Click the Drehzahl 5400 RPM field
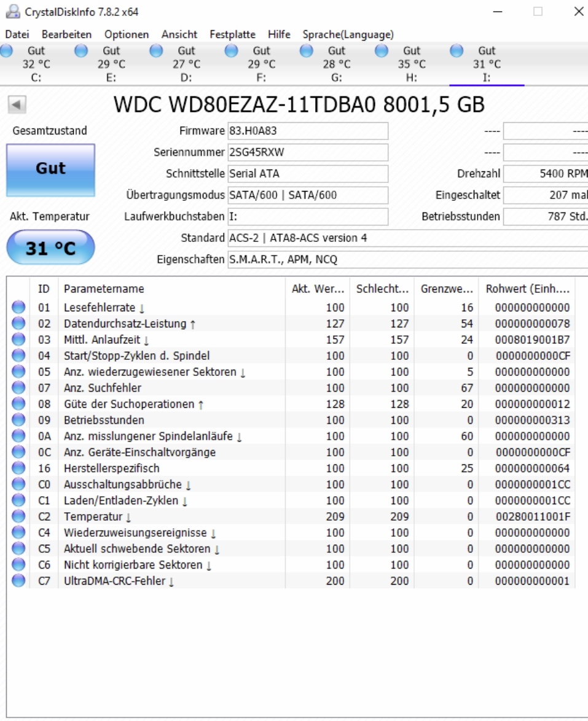 coord(546,174)
